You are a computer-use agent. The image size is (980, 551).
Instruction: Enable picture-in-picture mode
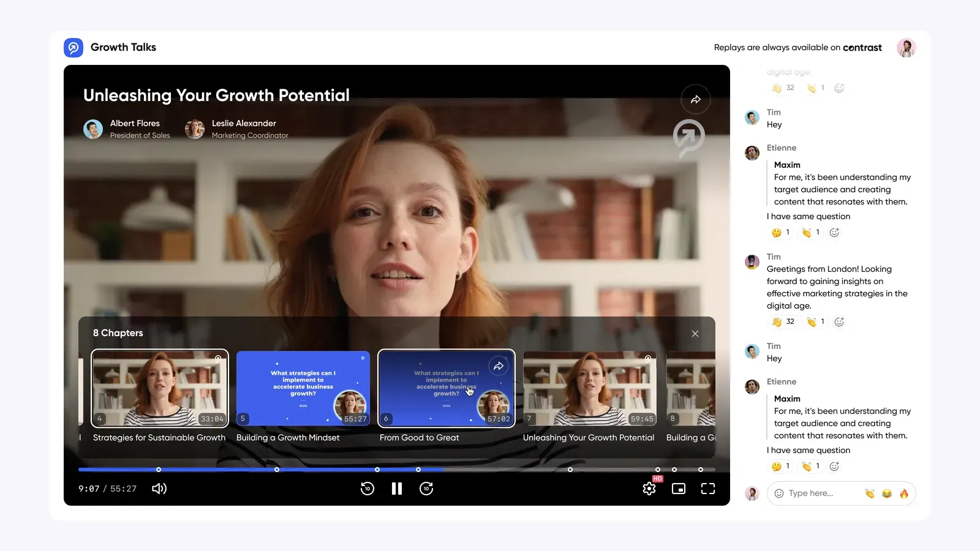tap(678, 489)
